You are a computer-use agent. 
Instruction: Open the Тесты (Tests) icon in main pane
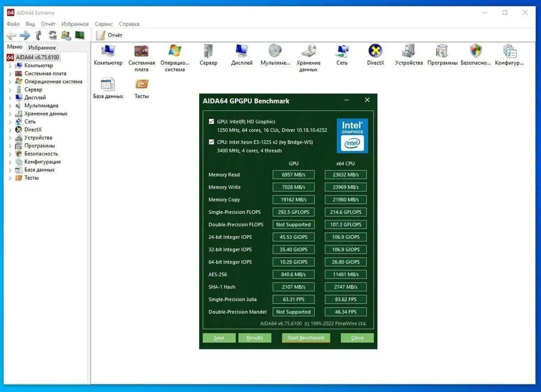[142, 85]
